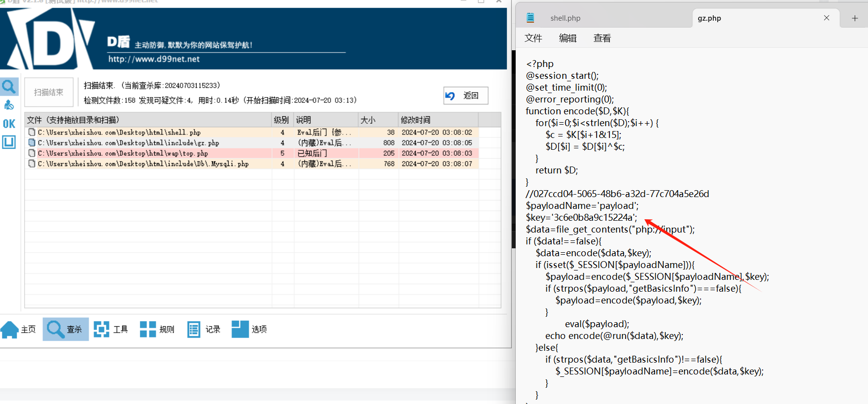The image size is (868, 404).
Task: Click the 2024-07-20 03:08:07 timestamp cell
Action: 437,164
